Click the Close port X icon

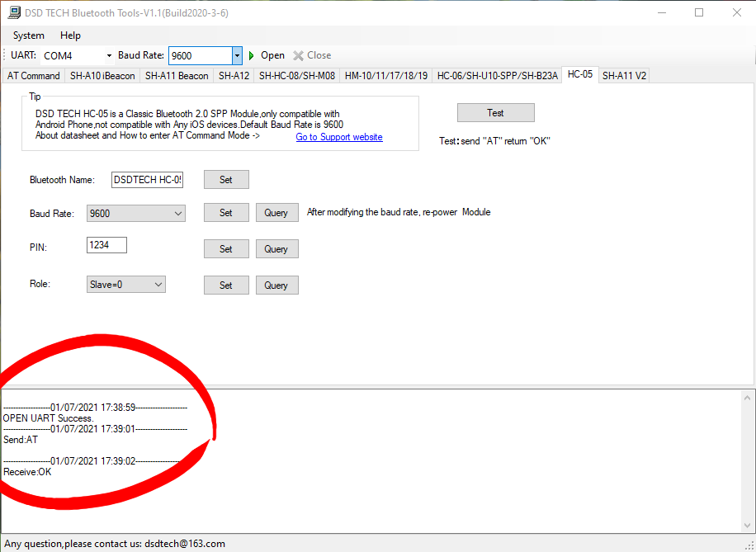299,56
